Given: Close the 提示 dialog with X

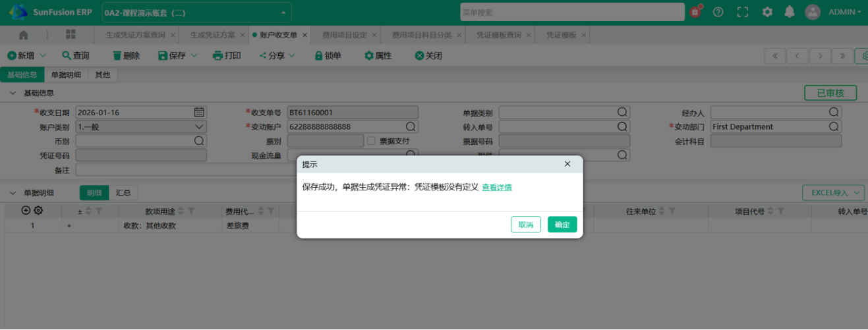Looking at the screenshot, I should point(567,164).
